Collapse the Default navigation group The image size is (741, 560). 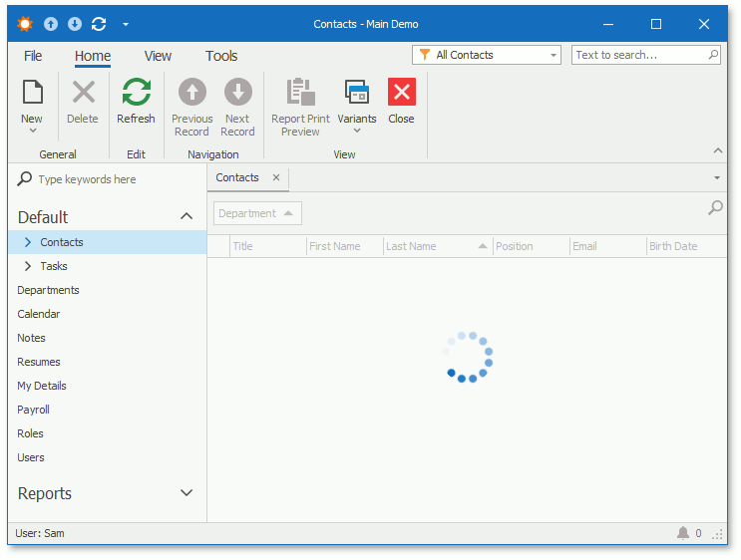[x=186, y=216]
